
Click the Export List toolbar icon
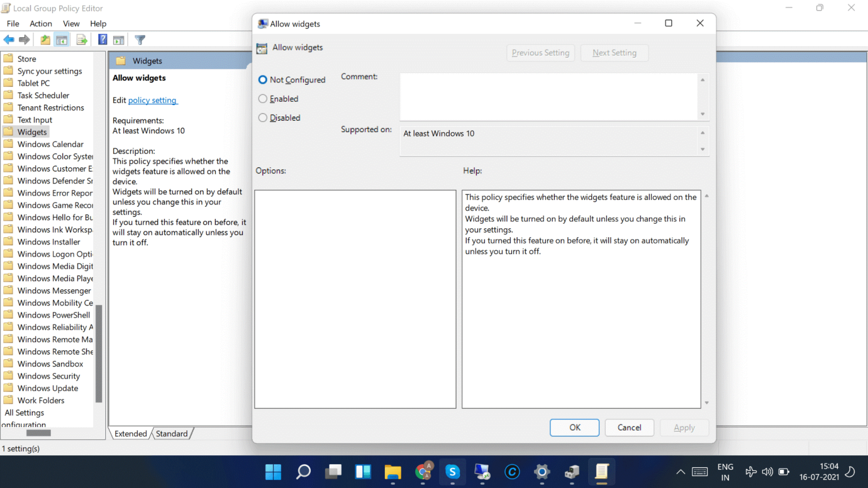(81, 40)
